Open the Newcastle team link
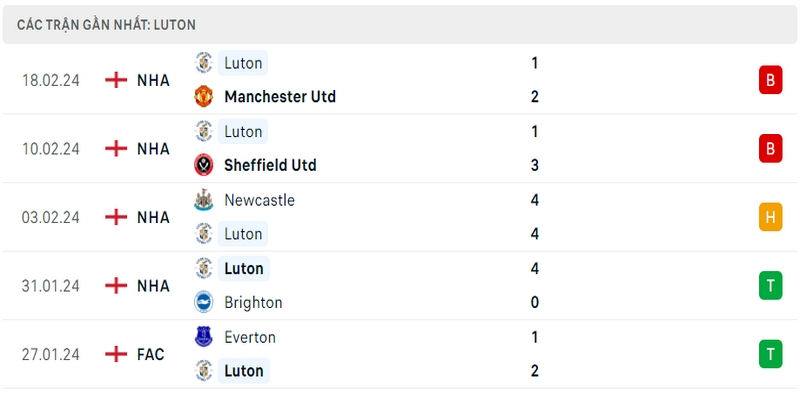The width and height of the screenshot is (800, 400). pyautogui.click(x=260, y=200)
